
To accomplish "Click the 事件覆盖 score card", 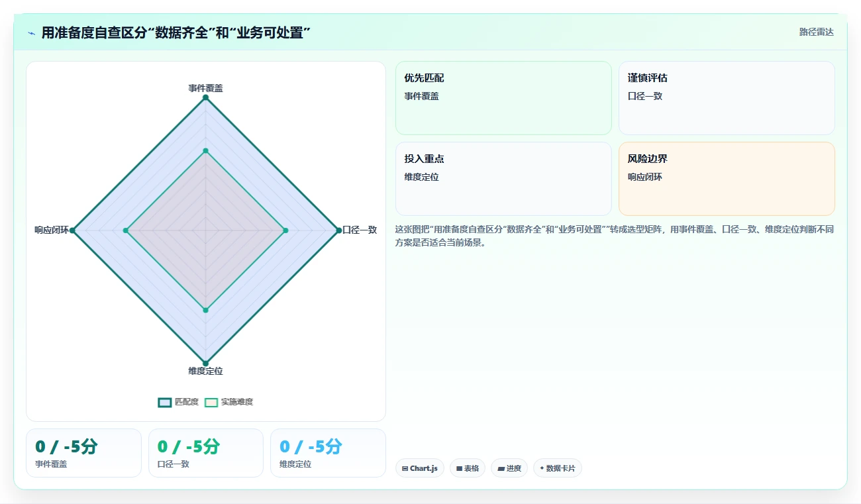I will 84,453.
